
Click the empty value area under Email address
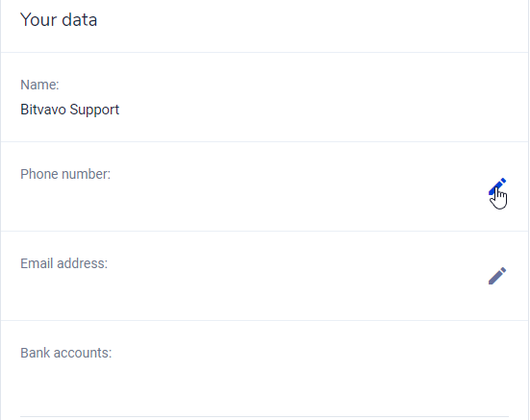pyautogui.click(x=237, y=288)
